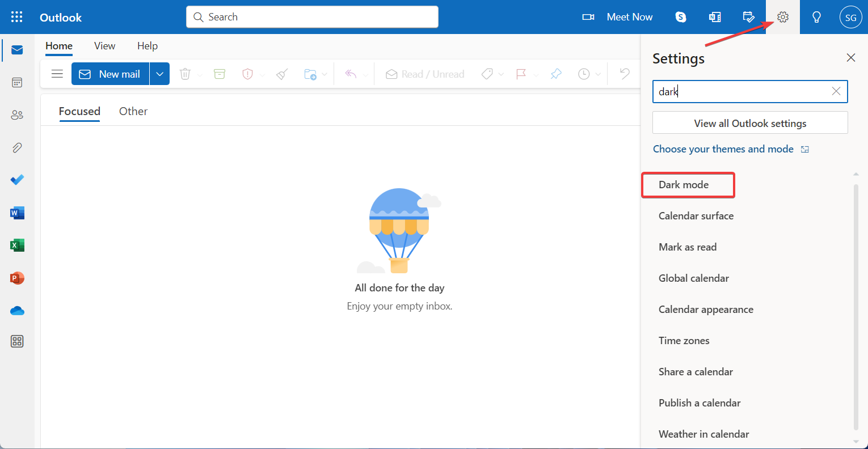Select Publish a calendar settings result
Image resolution: width=868 pixels, height=449 pixels.
click(700, 403)
